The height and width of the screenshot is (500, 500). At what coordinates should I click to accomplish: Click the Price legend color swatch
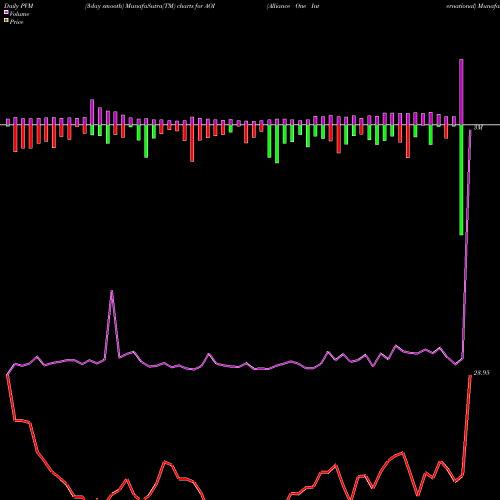click(x=6, y=21)
